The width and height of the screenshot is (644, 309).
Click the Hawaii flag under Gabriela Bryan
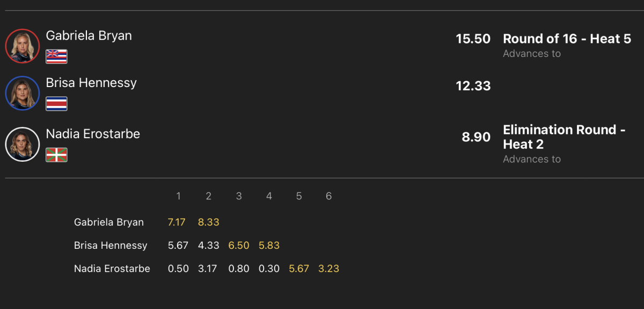(x=56, y=56)
